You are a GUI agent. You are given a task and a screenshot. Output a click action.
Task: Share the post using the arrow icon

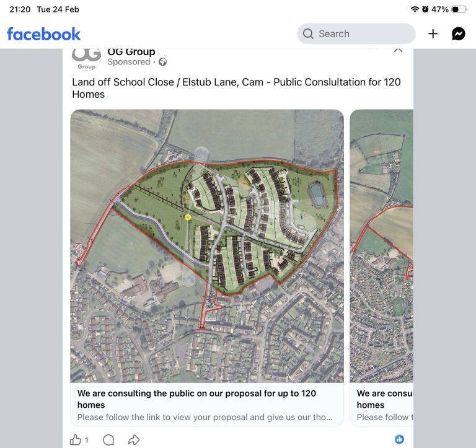coord(134,440)
